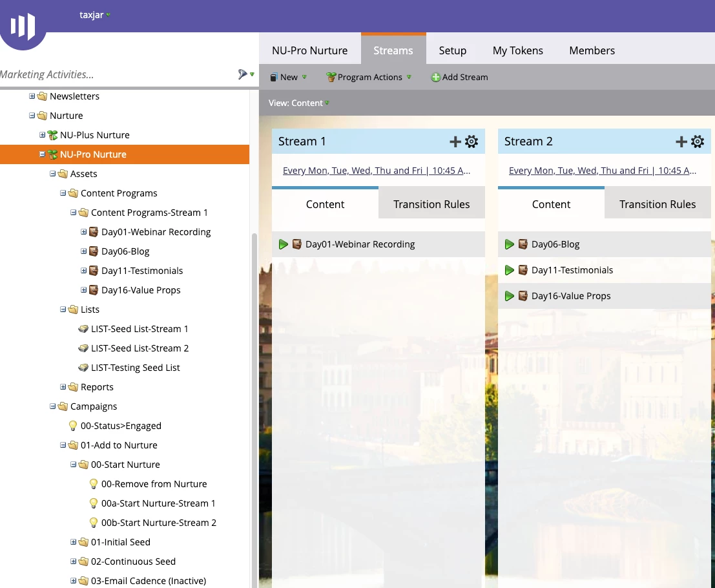Click the Marketo logo icon
The image size is (715, 588).
[23, 25]
